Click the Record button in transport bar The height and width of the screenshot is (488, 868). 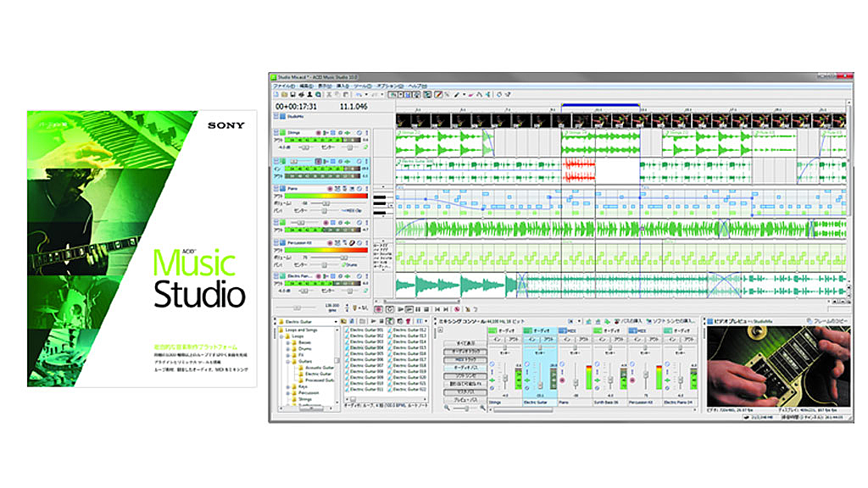tap(379, 309)
